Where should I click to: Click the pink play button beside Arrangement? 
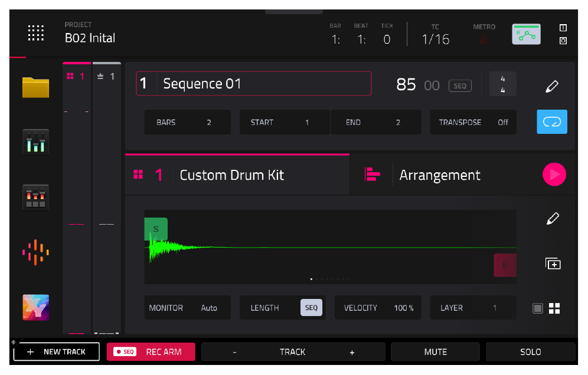click(x=554, y=174)
